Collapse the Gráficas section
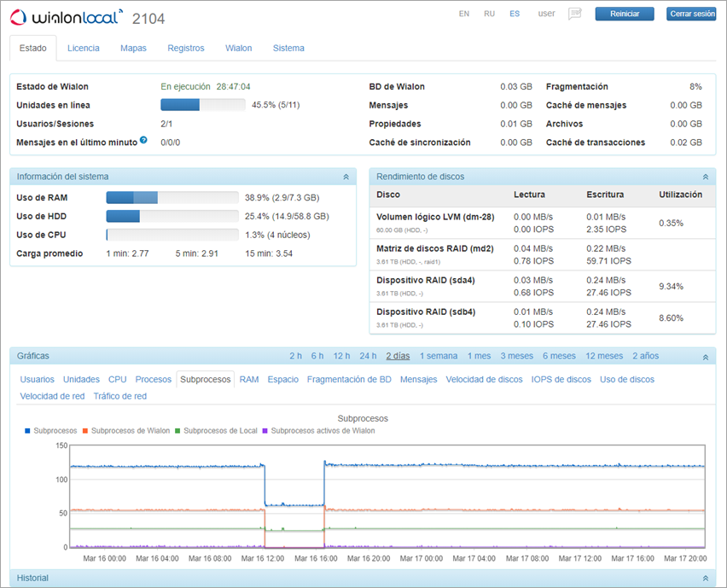The image size is (727, 588). [705, 357]
